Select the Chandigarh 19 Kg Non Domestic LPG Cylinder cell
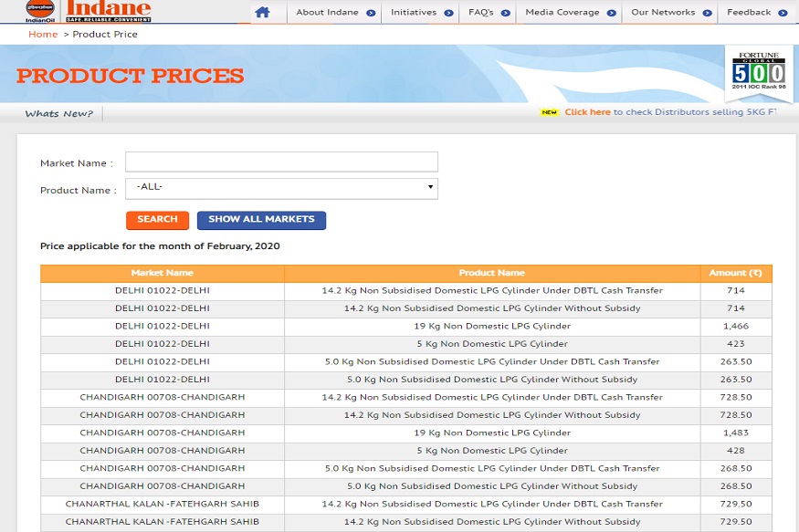Screen dimensions: 799x532 tap(492, 433)
